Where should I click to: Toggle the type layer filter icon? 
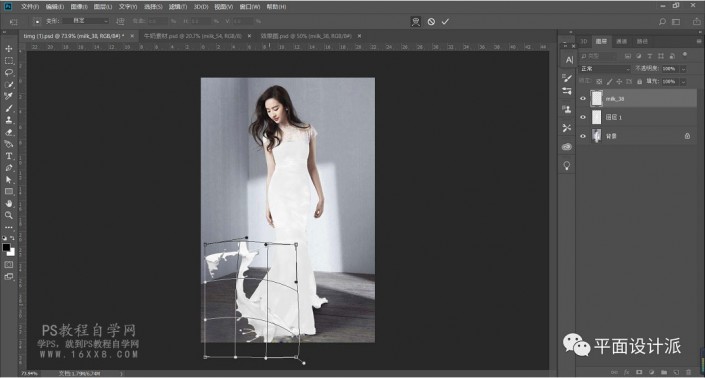650,56
